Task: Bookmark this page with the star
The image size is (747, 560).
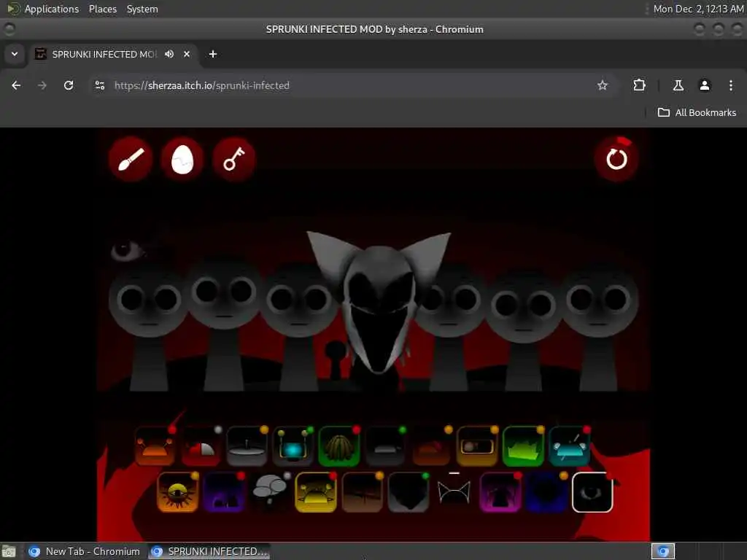Action: pos(603,85)
